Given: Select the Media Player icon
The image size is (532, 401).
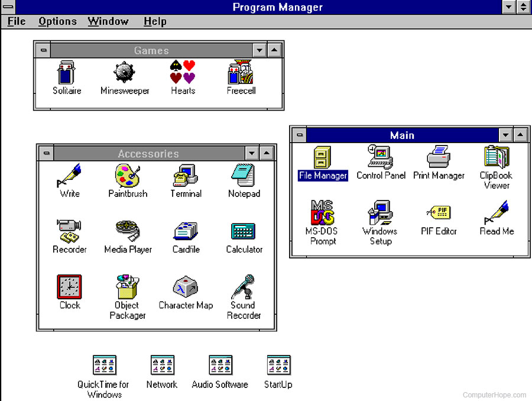Looking at the screenshot, I should coord(127,231).
